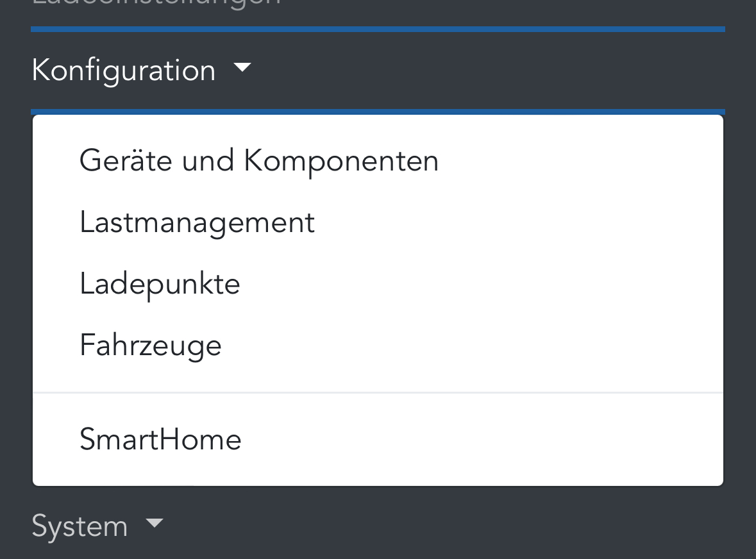
Task: Open the System dropdown menu
Action: tap(98, 526)
